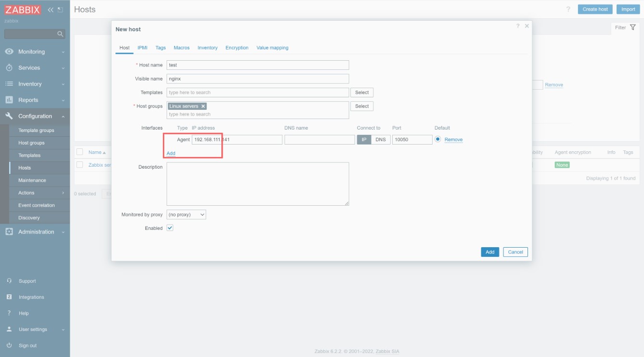This screenshot has width=644, height=357.
Task: Click the Add interface link
Action: [171, 153]
